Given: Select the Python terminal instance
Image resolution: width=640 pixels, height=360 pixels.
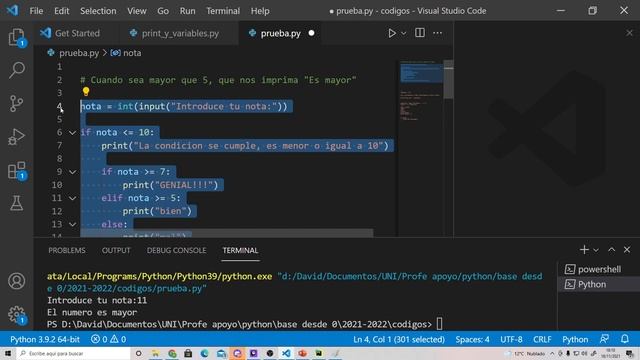Looking at the screenshot, I should pos(598,284).
